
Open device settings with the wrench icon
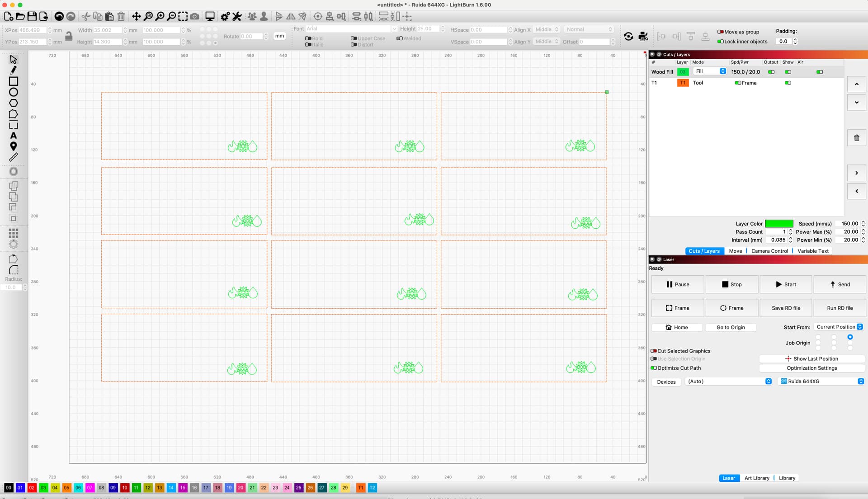point(237,16)
